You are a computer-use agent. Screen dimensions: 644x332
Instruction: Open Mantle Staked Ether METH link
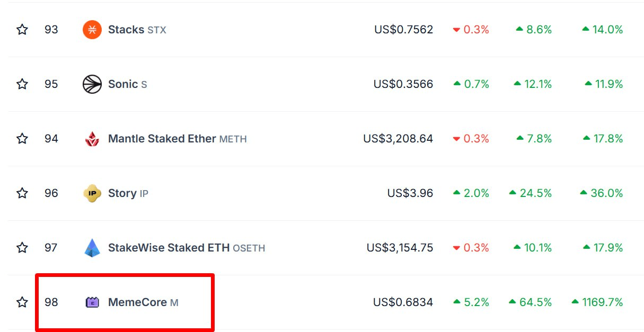(x=178, y=139)
